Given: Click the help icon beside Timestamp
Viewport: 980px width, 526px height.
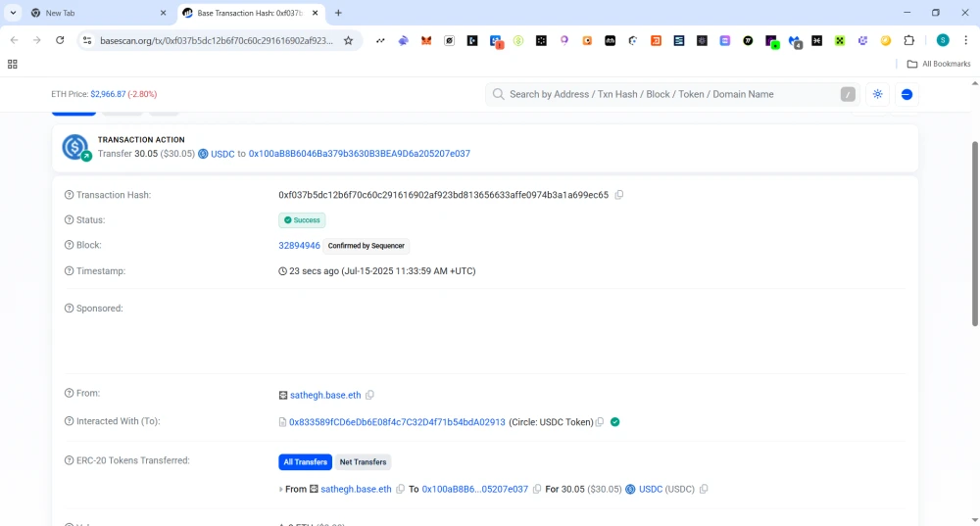Looking at the screenshot, I should (x=69, y=271).
